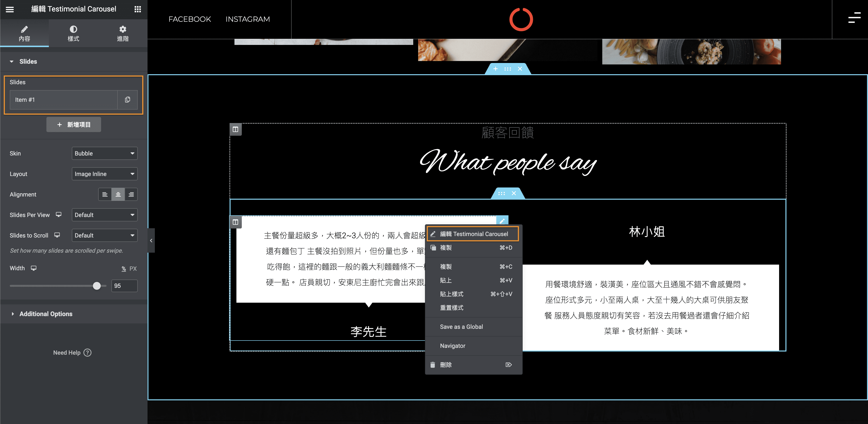This screenshot has height=424, width=868.
Task: Open the Layout dropdown showing Image Inline
Action: (x=105, y=174)
